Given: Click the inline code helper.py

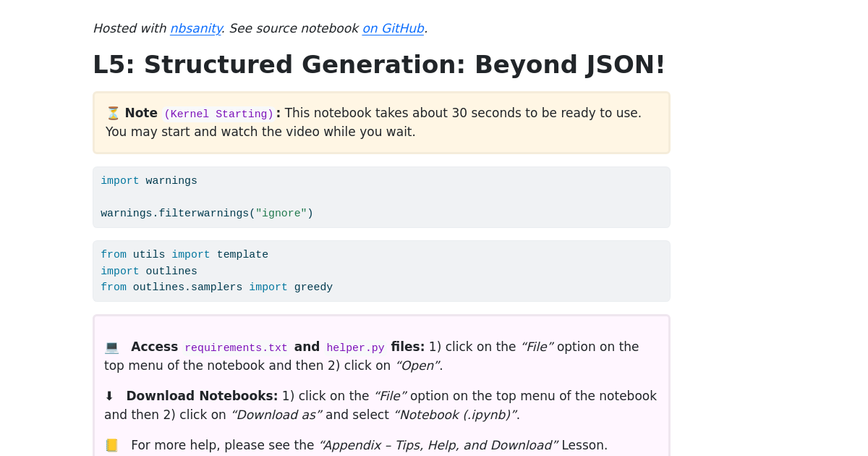Looking at the screenshot, I should click(355, 347).
